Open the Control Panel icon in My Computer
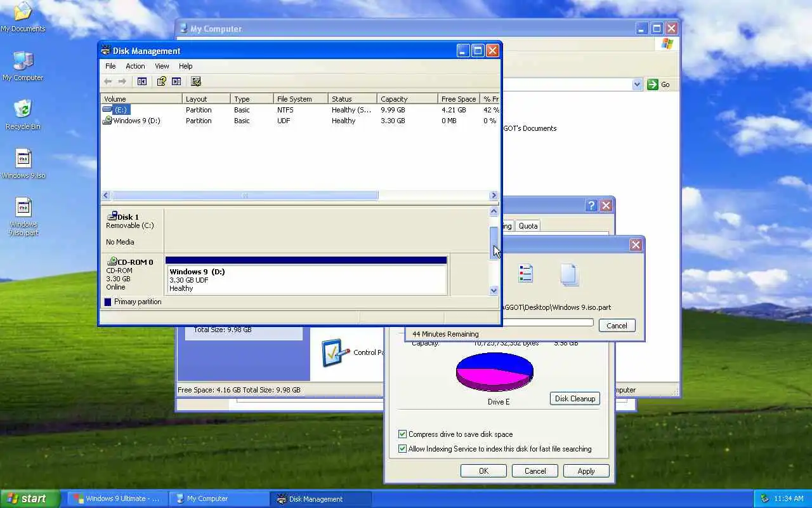The height and width of the screenshot is (508, 812). tap(336, 352)
